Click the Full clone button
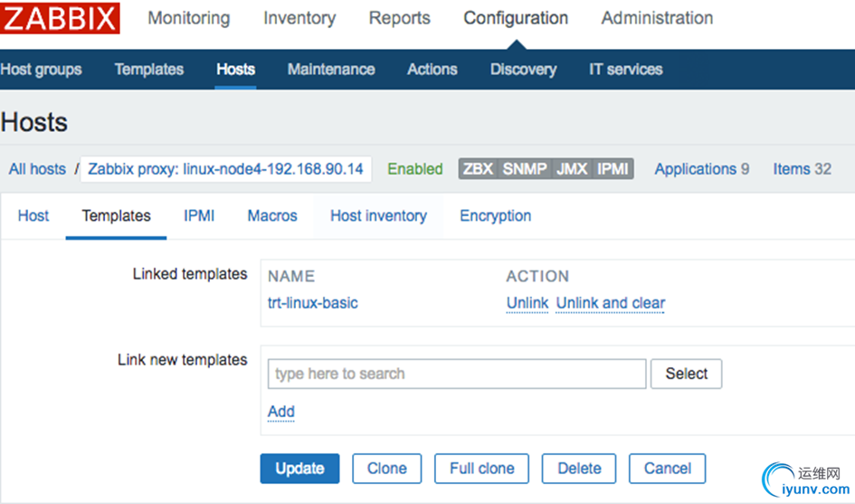The height and width of the screenshot is (504, 855). (x=481, y=469)
